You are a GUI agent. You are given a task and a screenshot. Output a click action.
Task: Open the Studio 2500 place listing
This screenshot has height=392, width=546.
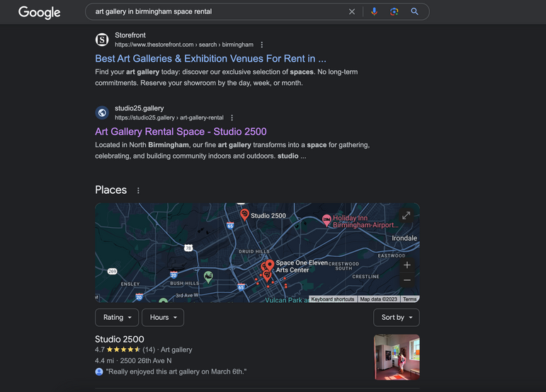click(120, 339)
